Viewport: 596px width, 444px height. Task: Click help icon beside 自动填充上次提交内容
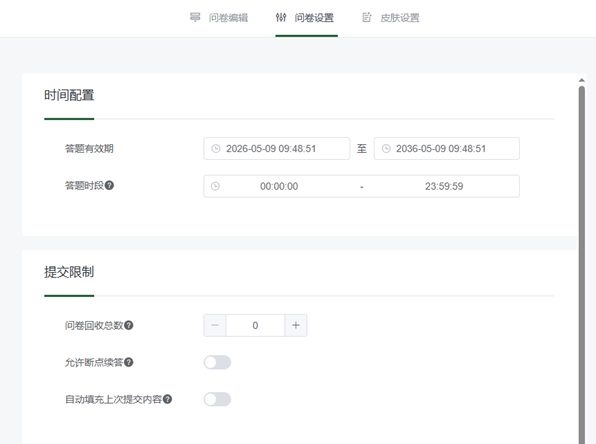[x=167, y=399]
